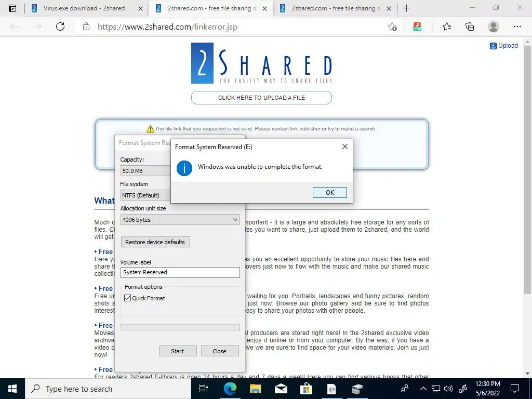
Task: Click the Close button in Format window
Action: 220,351
